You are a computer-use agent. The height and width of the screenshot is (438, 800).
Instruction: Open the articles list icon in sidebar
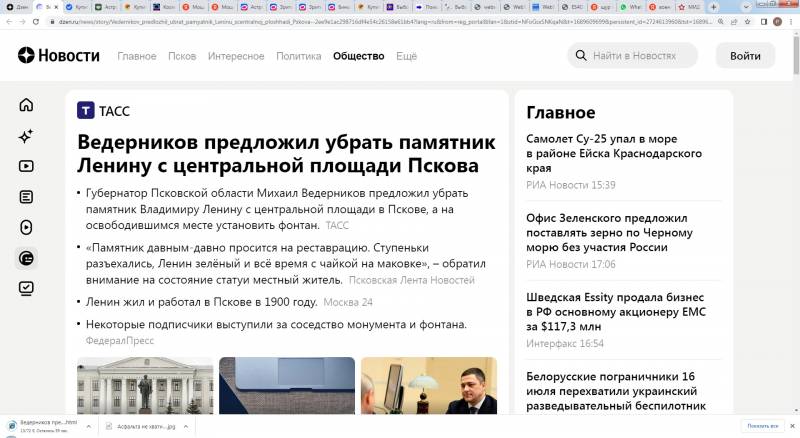26,197
